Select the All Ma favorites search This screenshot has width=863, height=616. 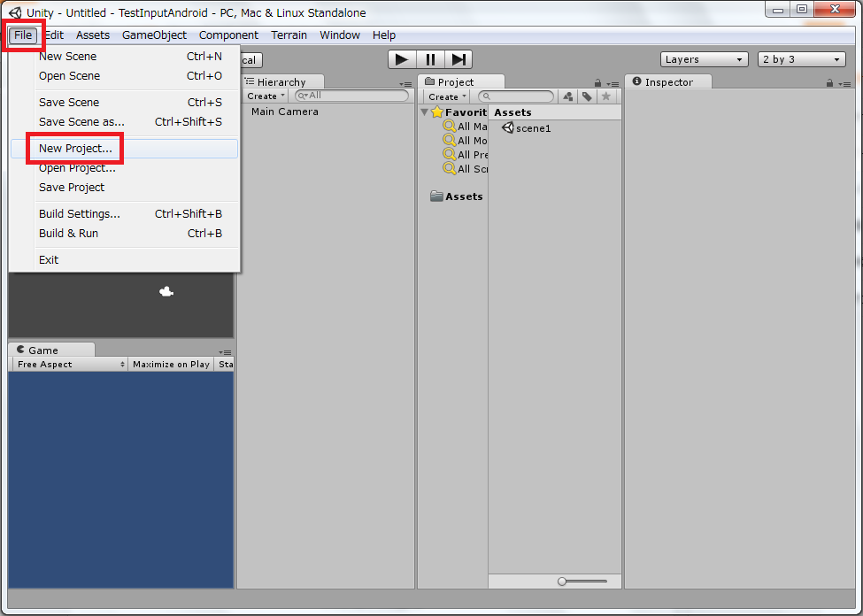[x=465, y=127]
